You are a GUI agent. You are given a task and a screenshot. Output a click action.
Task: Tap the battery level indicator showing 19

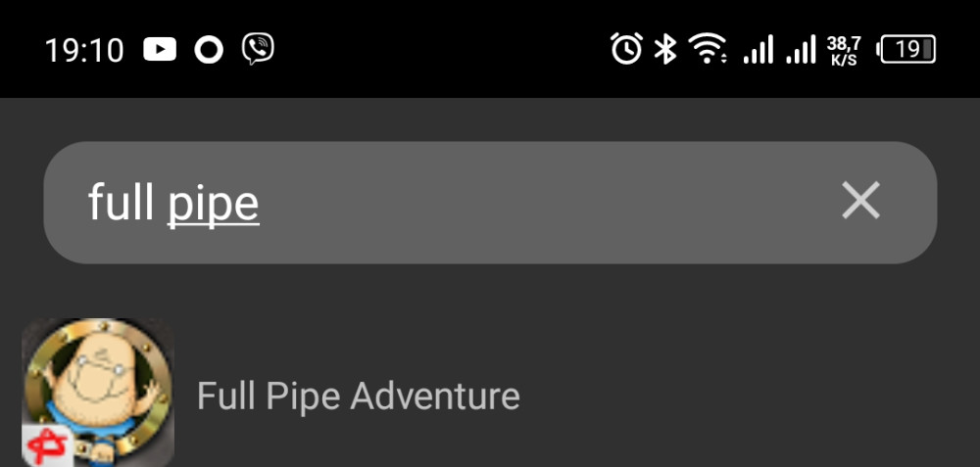907,49
